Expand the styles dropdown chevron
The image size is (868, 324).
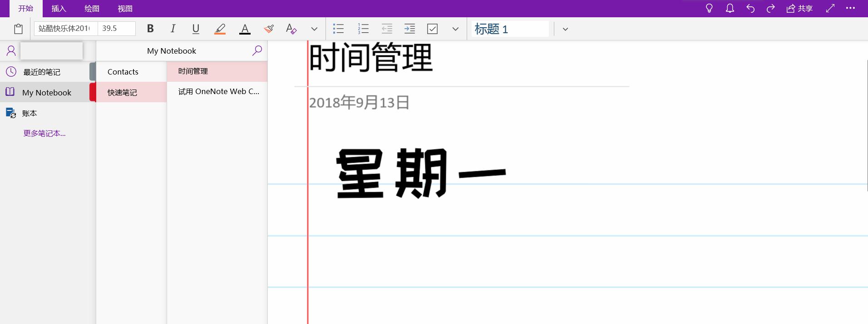pyautogui.click(x=565, y=29)
